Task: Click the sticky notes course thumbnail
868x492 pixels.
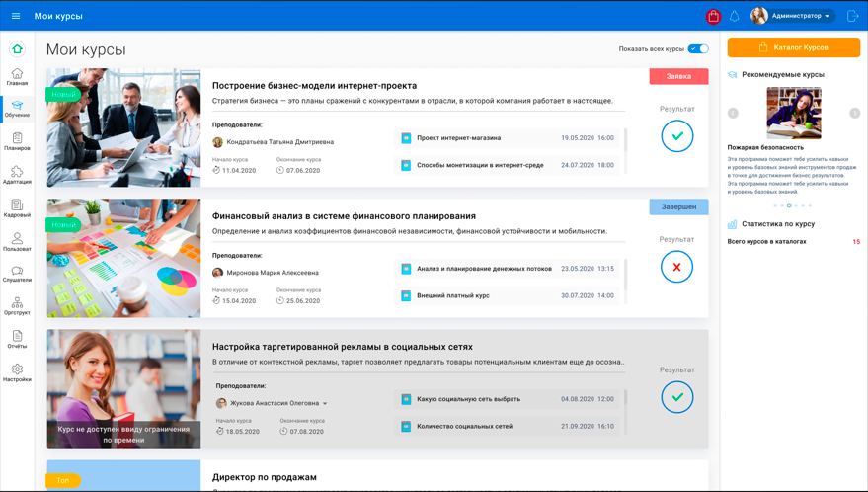Action: 123,258
